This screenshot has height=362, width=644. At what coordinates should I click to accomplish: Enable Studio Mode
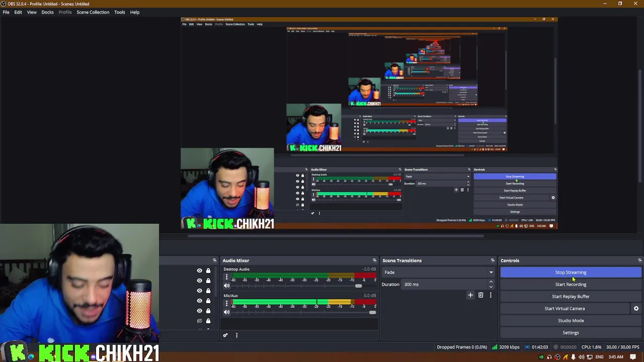pos(571,321)
